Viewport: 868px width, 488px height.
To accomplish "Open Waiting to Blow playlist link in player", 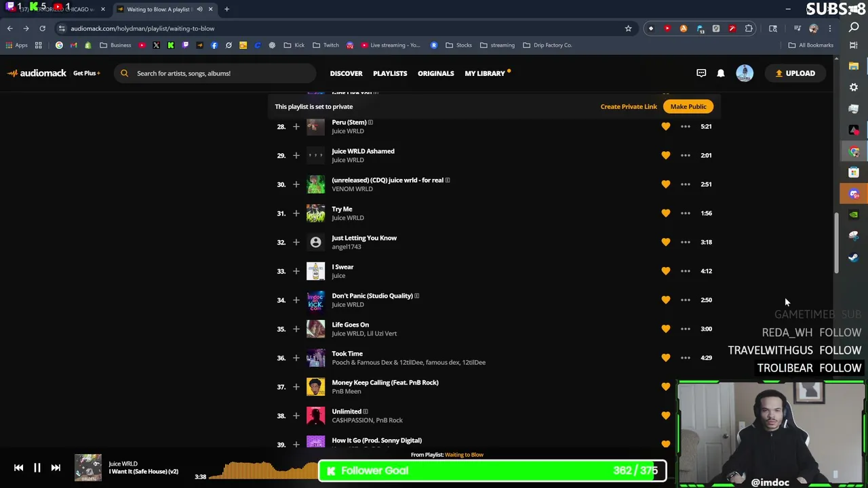I will tap(464, 455).
